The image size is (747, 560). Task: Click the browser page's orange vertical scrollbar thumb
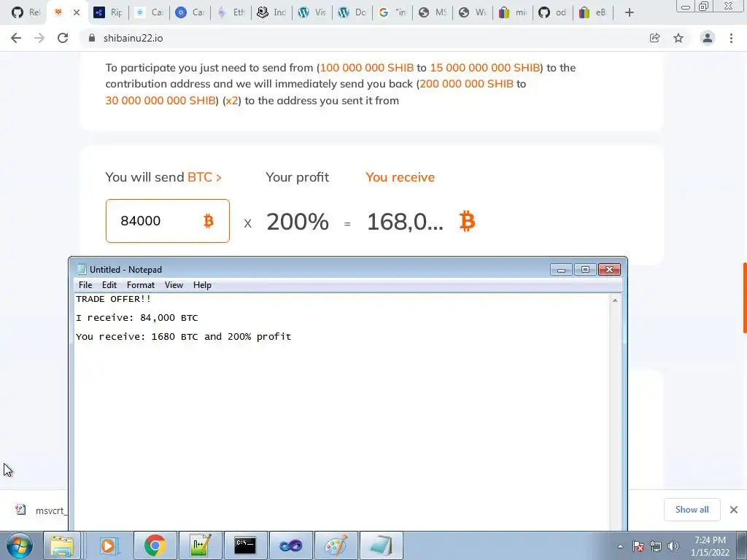[745, 297]
